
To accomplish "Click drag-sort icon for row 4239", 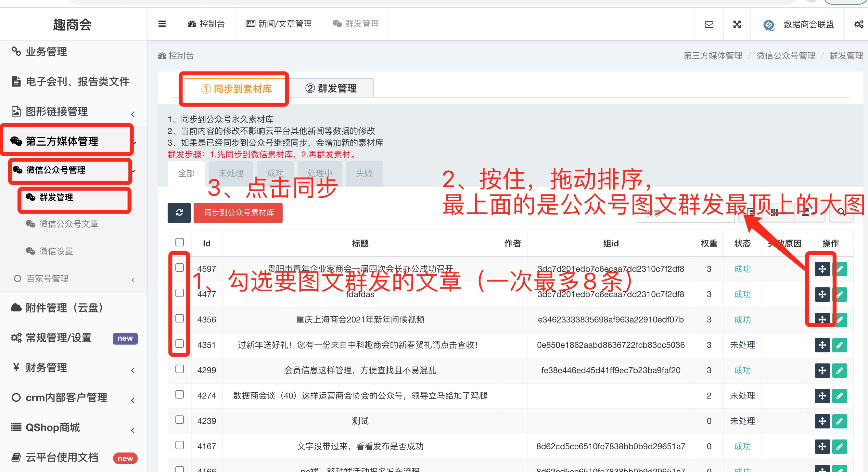I will click(x=822, y=421).
